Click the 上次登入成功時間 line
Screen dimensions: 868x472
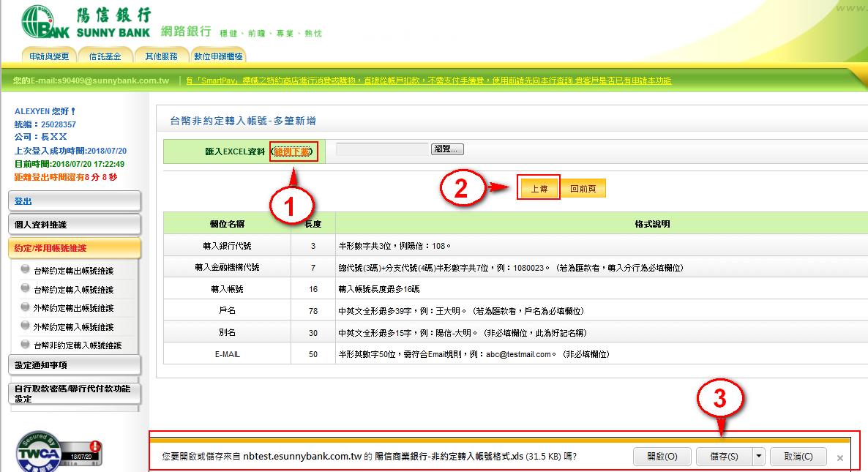pos(70,151)
